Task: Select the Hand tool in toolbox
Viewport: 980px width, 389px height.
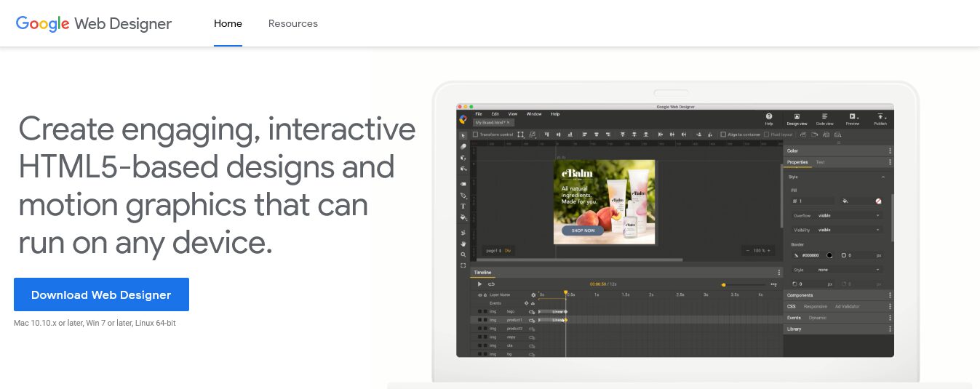Action: [463, 244]
